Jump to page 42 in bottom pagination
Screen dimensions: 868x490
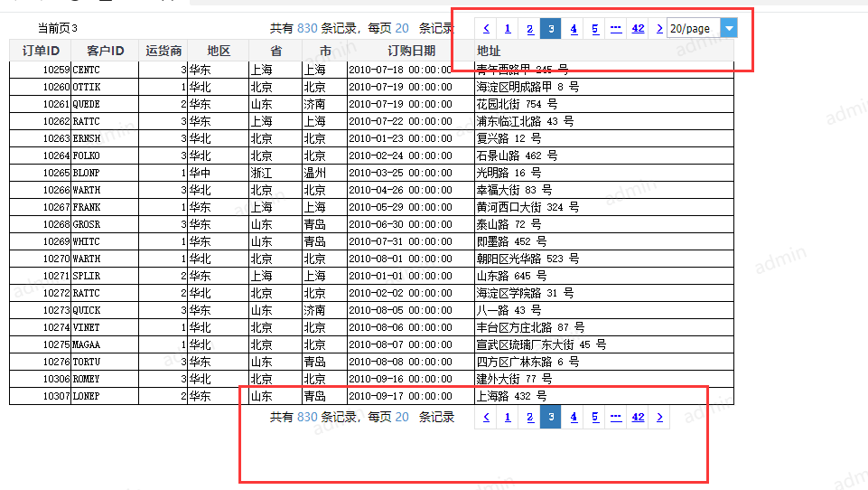pyautogui.click(x=638, y=417)
